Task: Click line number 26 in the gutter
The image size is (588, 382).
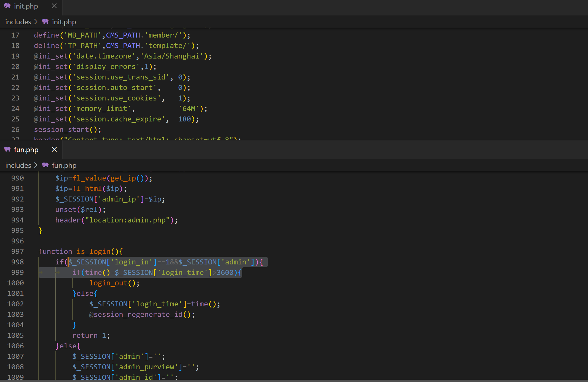Action: (x=15, y=129)
